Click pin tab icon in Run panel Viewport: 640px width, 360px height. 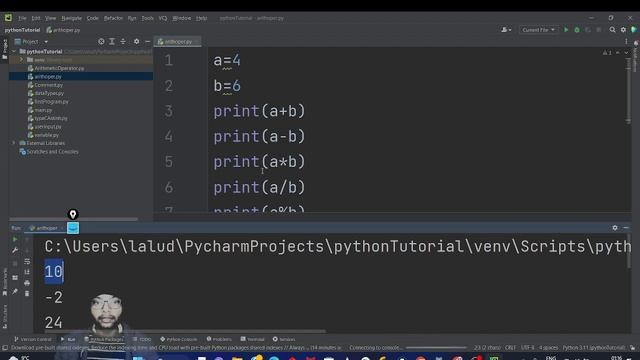(15, 291)
